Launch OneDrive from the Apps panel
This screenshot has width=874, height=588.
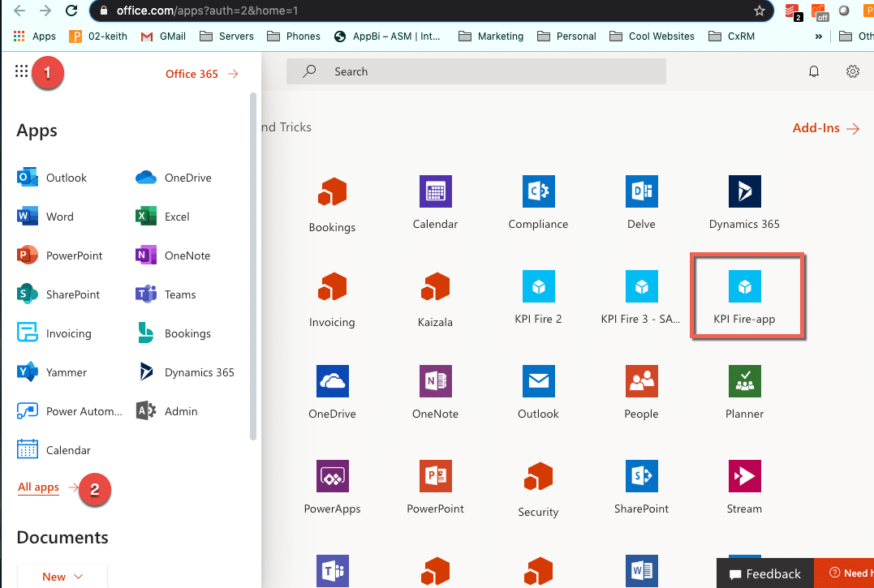[174, 178]
